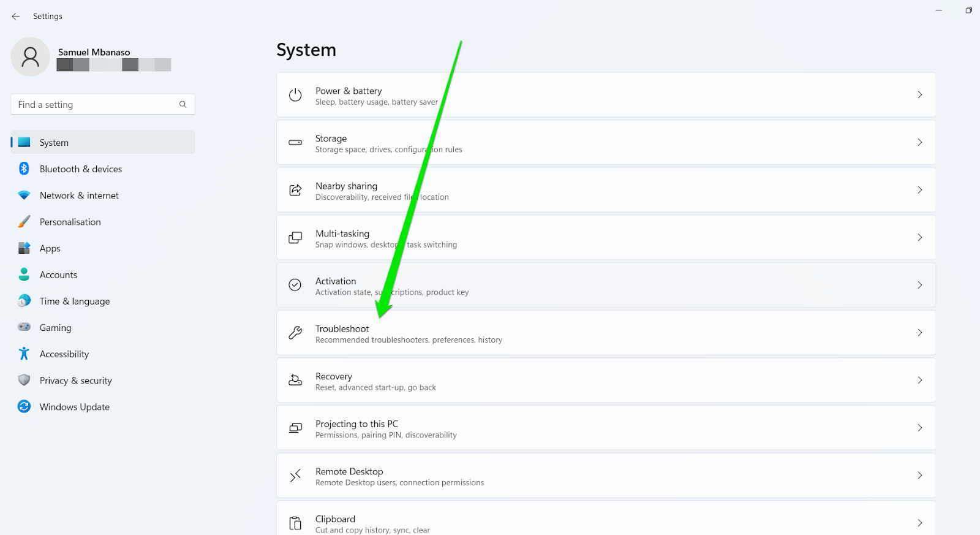Open Activation via its chevron
Image resolution: width=980 pixels, height=535 pixels.
[919, 285]
